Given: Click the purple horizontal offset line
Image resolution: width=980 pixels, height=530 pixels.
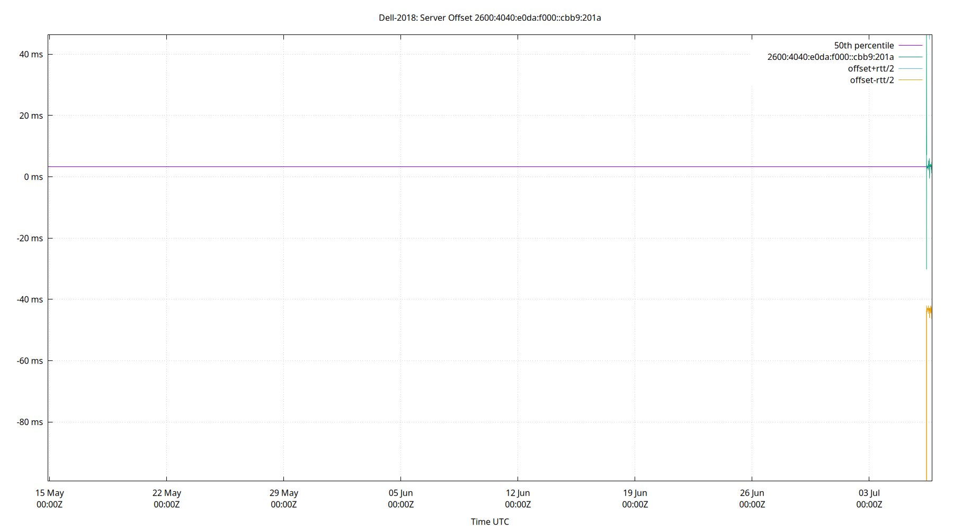Looking at the screenshot, I should (477, 166).
